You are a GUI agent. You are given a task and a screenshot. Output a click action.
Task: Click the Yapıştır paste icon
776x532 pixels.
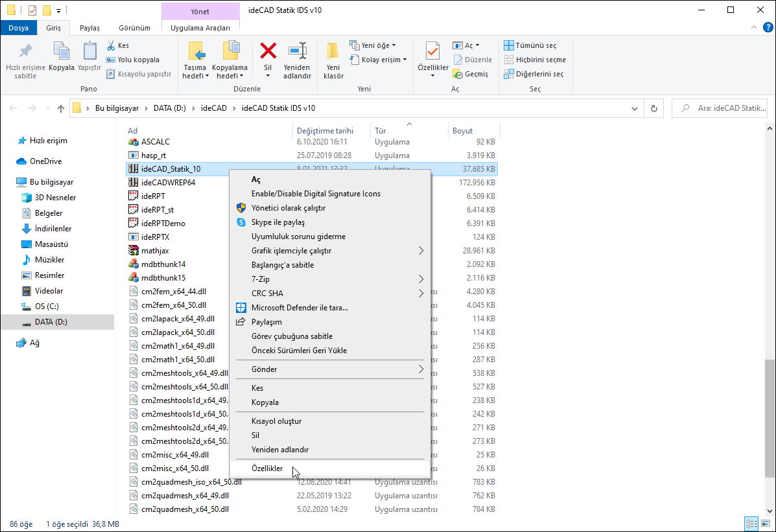89,52
